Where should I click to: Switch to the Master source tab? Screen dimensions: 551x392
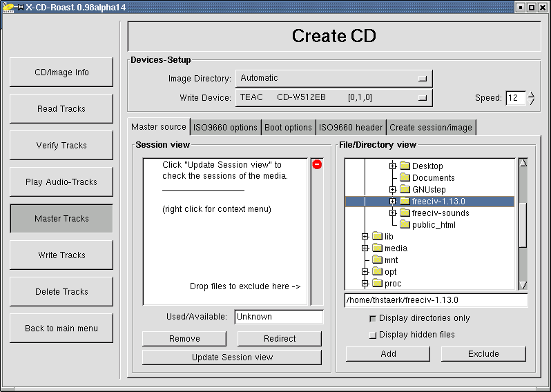coord(159,127)
